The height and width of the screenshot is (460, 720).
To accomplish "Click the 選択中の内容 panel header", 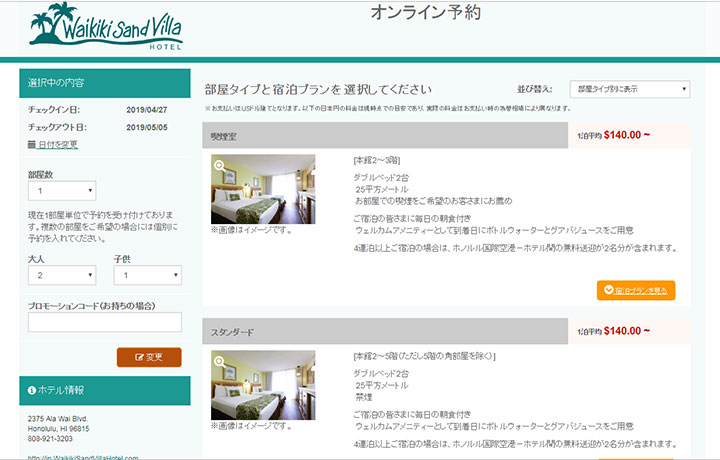I will coord(105,83).
